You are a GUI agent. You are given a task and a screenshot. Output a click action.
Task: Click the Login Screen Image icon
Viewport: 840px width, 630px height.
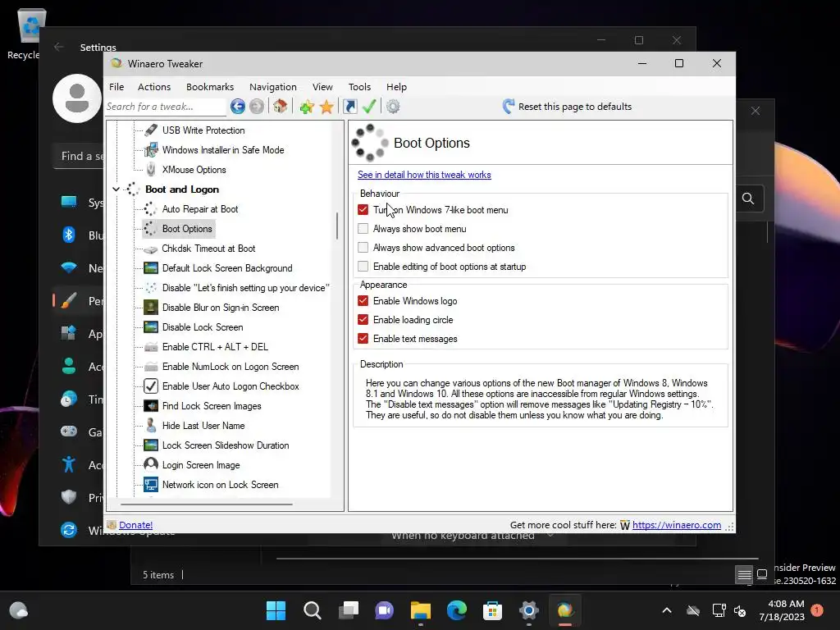click(151, 464)
